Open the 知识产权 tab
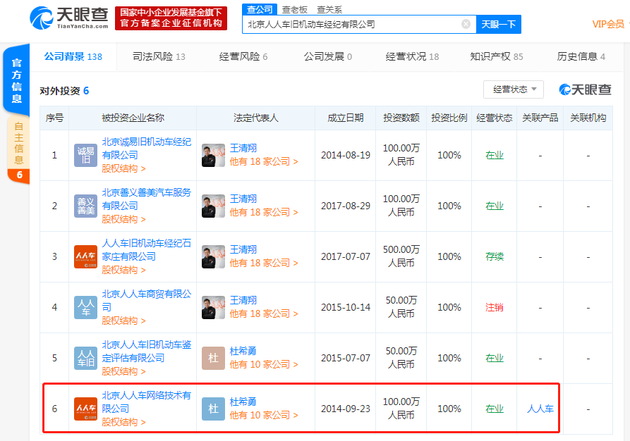The height and width of the screenshot is (441, 630). (x=497, y=57)
